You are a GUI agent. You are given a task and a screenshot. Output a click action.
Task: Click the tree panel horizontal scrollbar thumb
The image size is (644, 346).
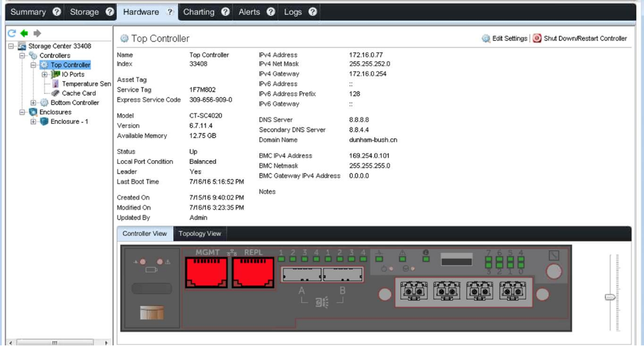click(54, 342)
